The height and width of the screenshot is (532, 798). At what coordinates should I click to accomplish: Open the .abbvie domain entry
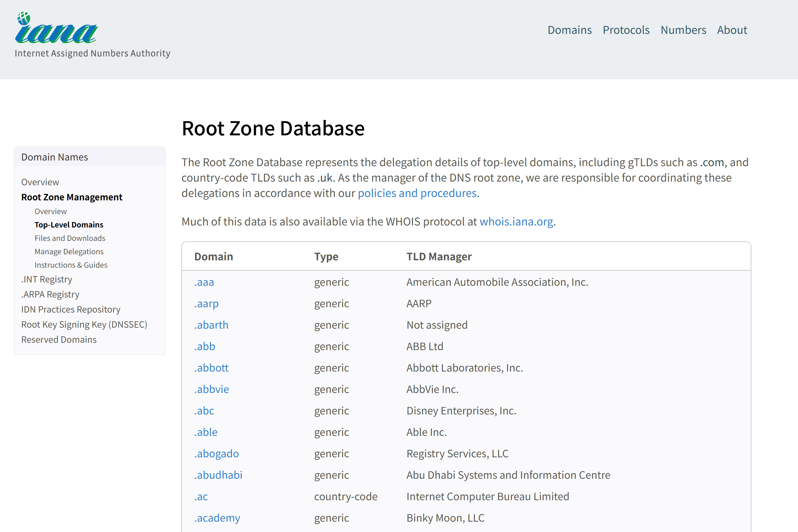coord(212,389)
